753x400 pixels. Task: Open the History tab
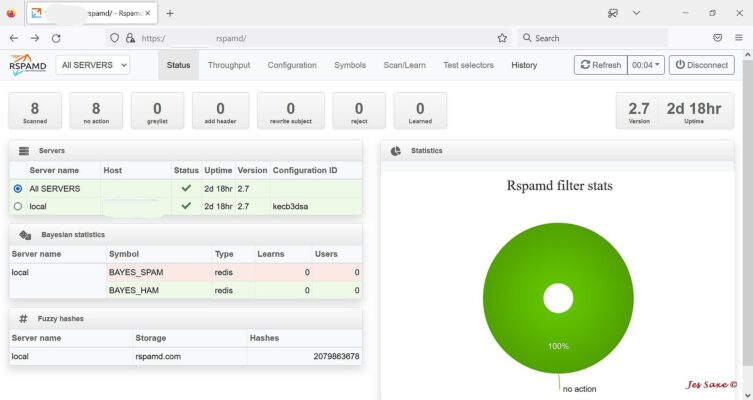524,65
